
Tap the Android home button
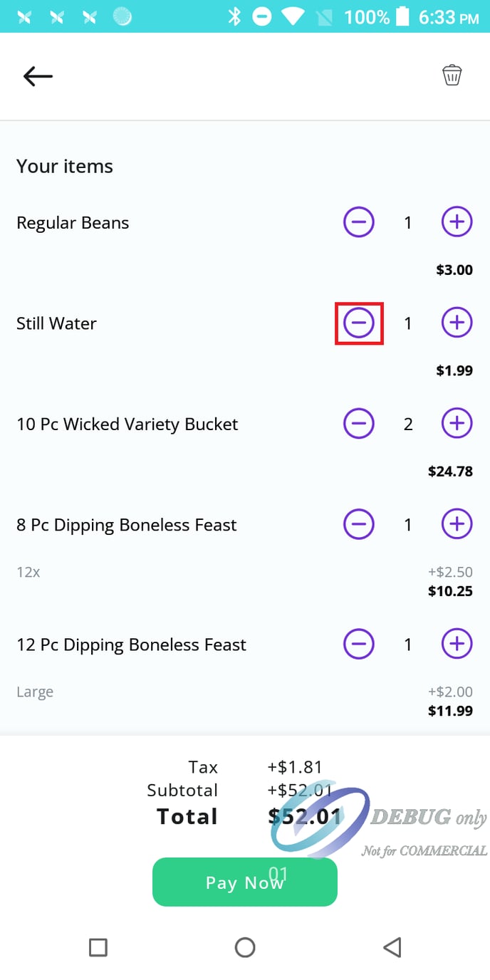pos(245,947)
